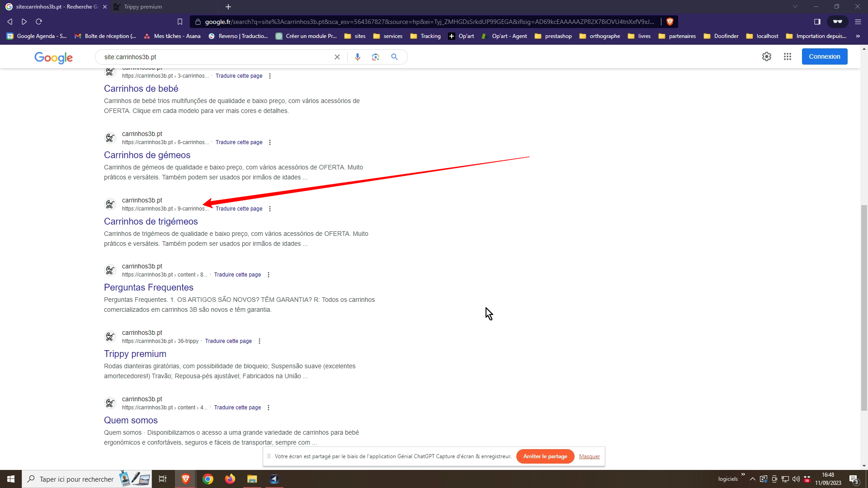This screenshot has width=868, height=488.
Task: Open Firefox from the taskbar
Action: (230, 479)
